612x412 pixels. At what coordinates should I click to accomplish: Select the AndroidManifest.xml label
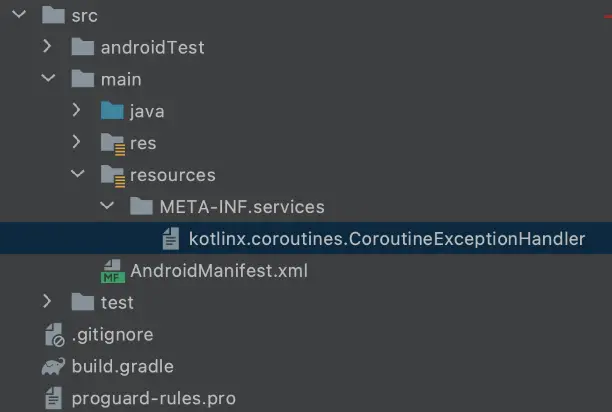click(x=219, y=271)
